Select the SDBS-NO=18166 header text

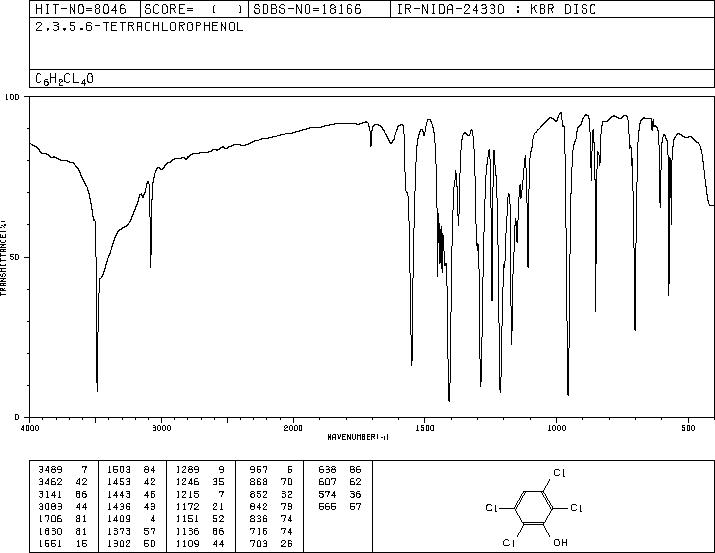307,9
